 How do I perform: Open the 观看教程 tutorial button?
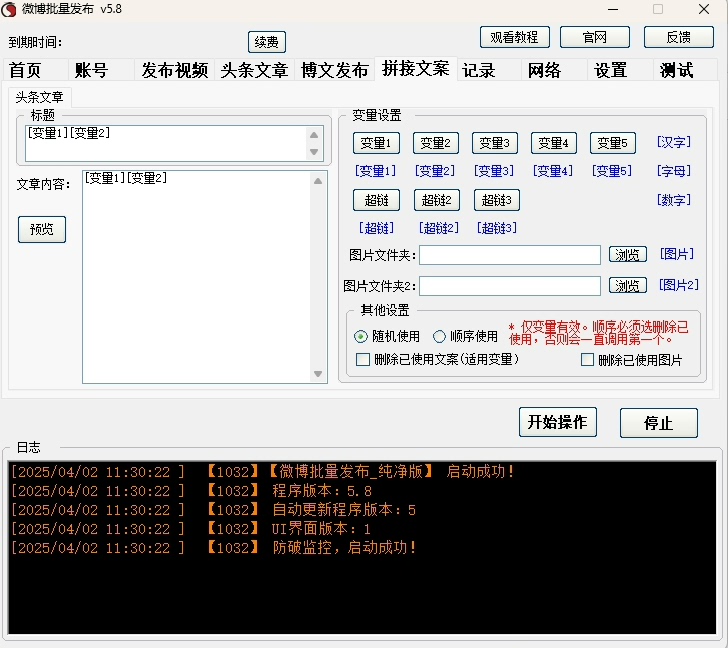coord(514,37)
